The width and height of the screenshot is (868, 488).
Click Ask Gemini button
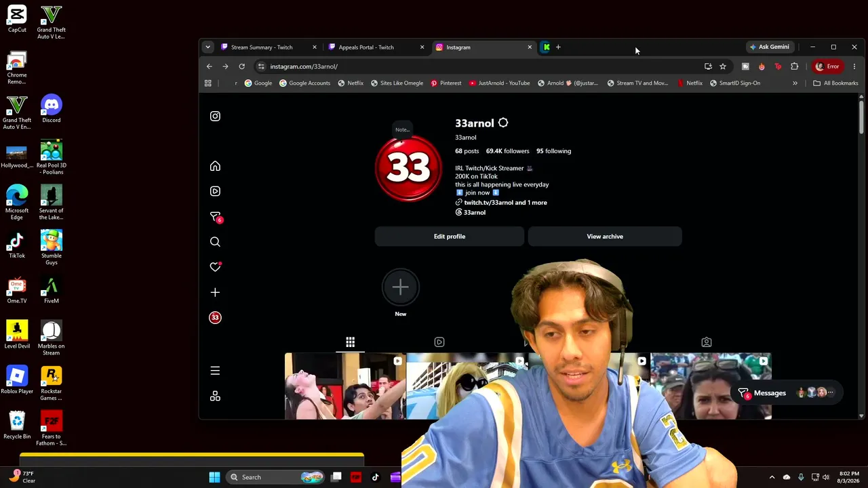coord(769,47)
